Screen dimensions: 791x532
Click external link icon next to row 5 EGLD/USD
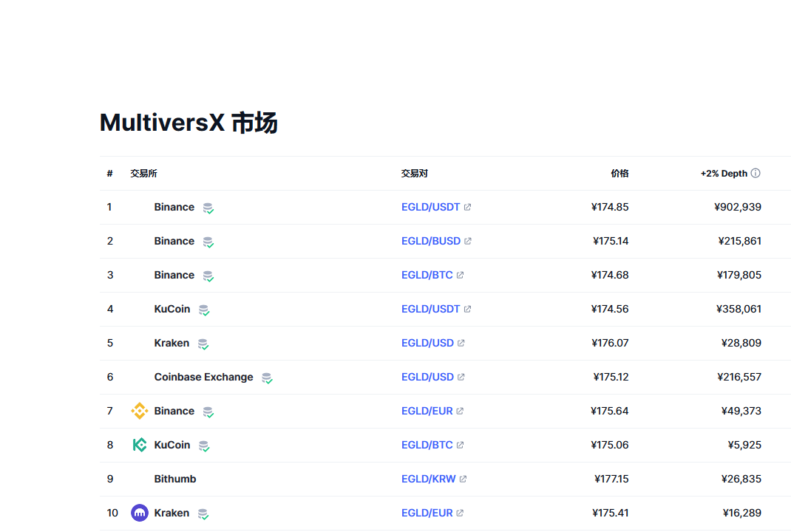[x=461, y=343]
